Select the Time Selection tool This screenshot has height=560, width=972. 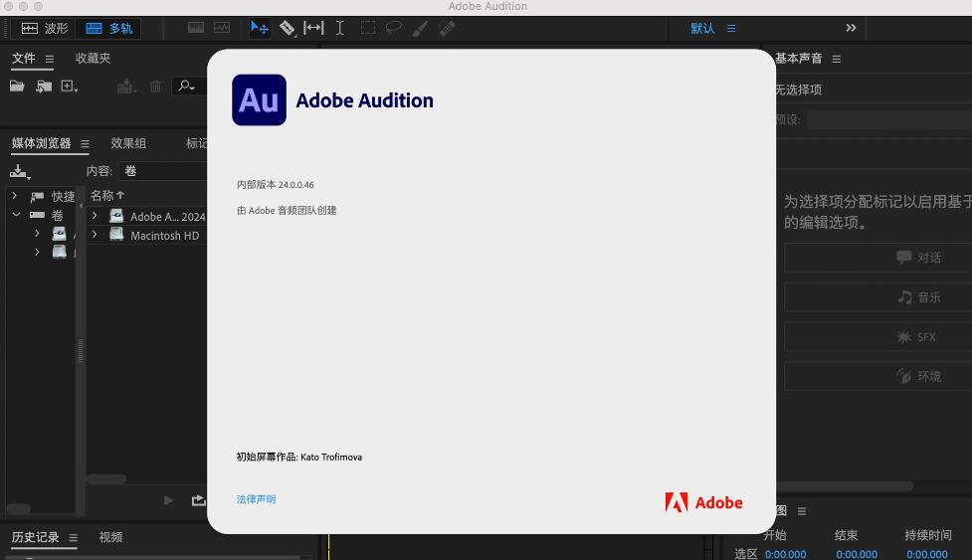pyautogui.click(x=339, y=28)
